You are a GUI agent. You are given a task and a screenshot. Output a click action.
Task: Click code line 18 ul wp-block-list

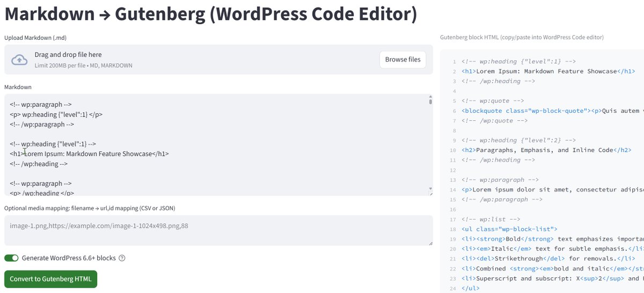point(509,229)
